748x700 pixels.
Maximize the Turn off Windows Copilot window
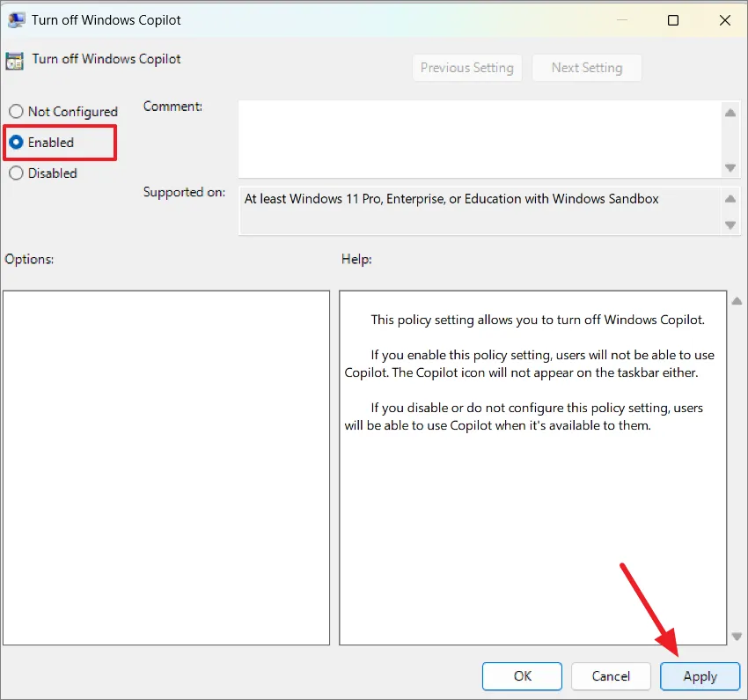[x=672, y=20]
